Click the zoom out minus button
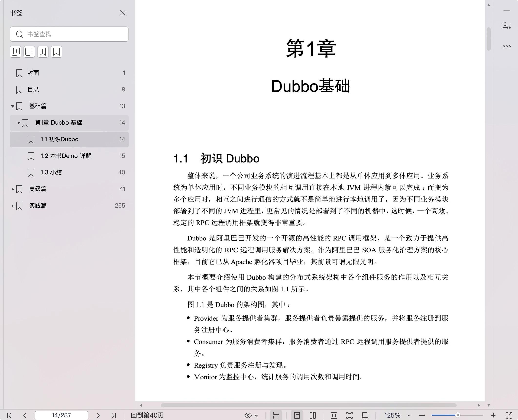 click(422, 415)
